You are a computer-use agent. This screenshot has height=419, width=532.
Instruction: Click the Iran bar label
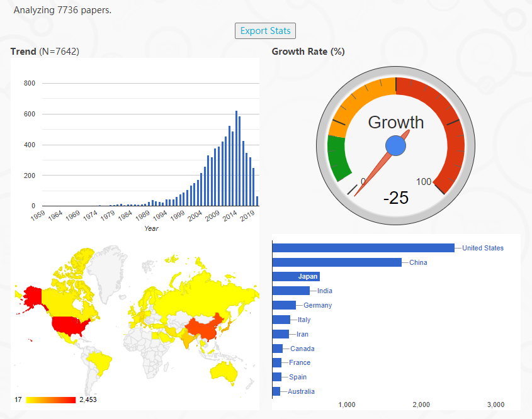[x=302, y=334]
